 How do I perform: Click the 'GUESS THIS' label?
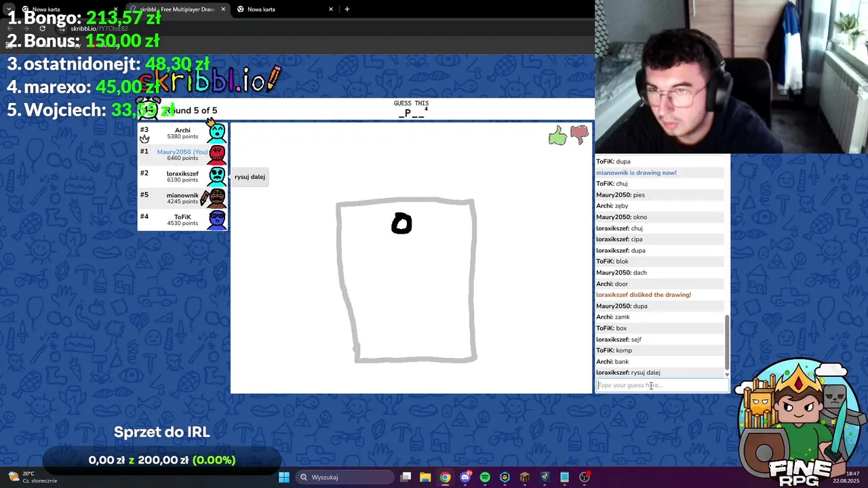(x=411, y=104)
